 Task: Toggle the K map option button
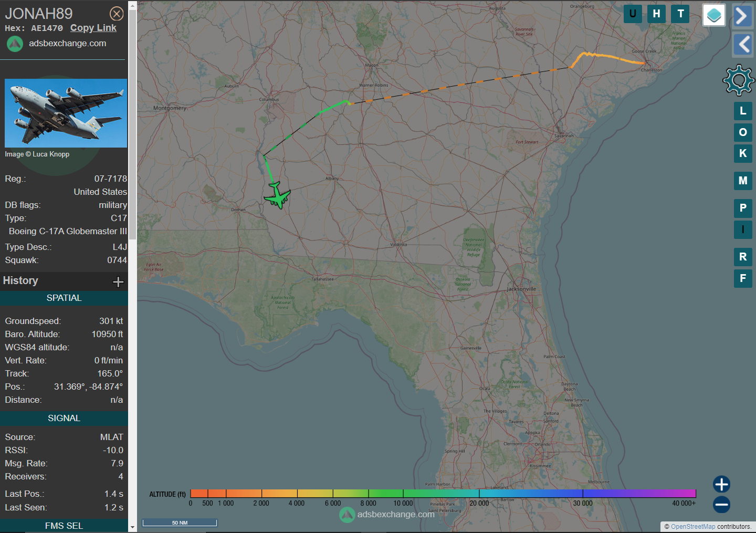743,153
